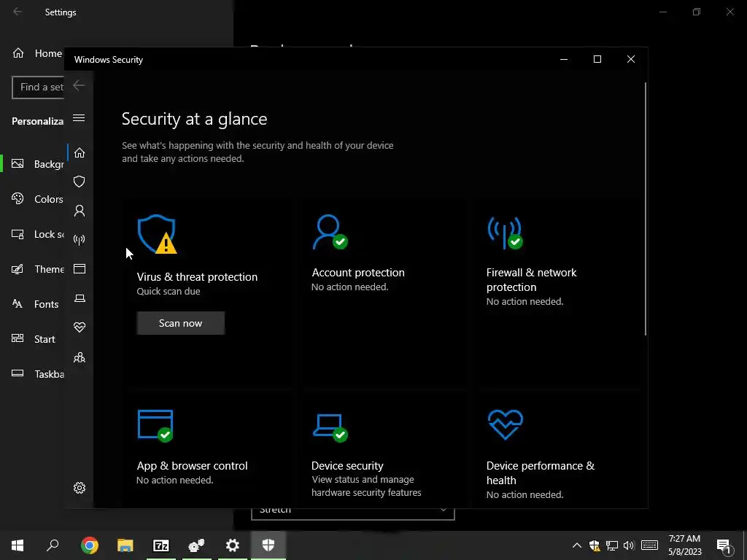Screen dimensions: 747x560
Task: Switch to Settings app on taskbar
Action: (233, 545)
